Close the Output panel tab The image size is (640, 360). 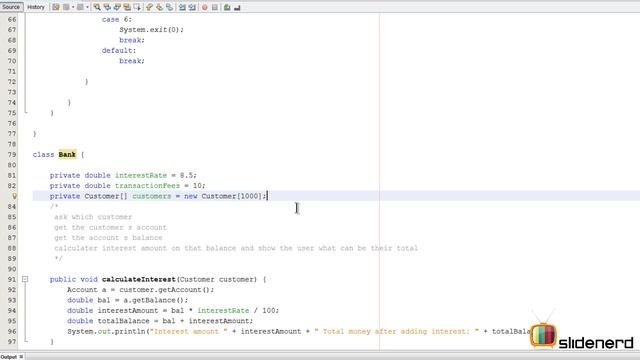21,357
